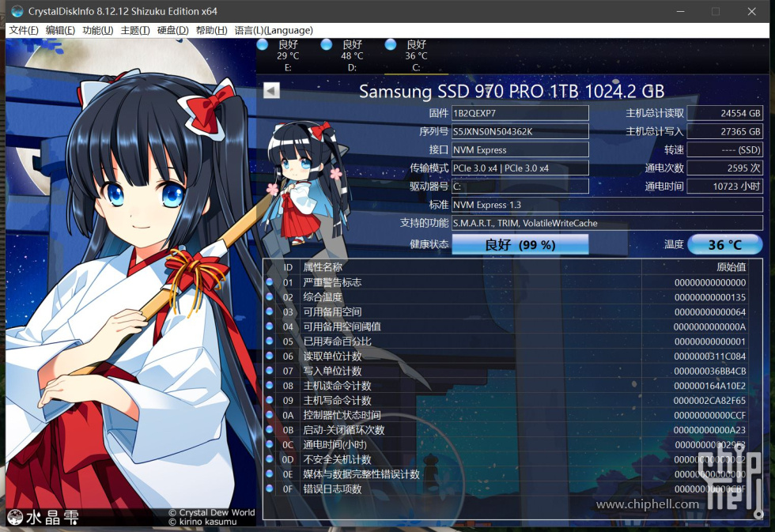
Task: Click the disk title Samsung SSD 970 PRO 1TB
Action: pos(512,92)
